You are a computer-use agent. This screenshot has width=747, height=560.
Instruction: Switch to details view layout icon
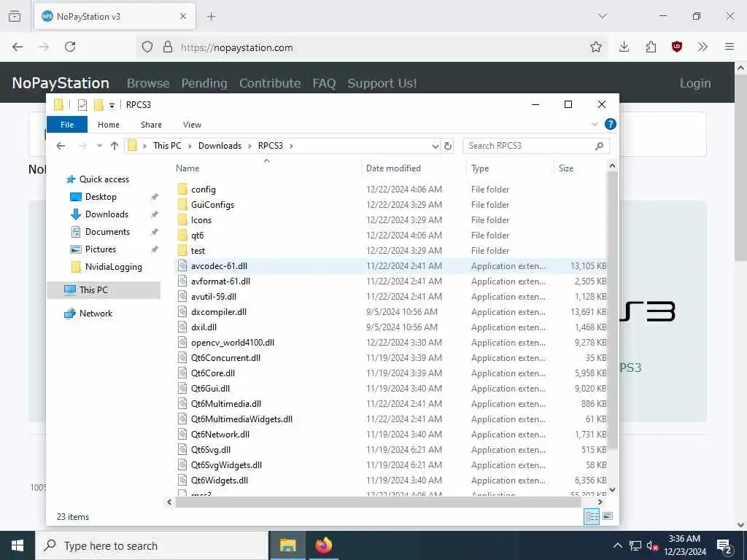pos(592,516)
